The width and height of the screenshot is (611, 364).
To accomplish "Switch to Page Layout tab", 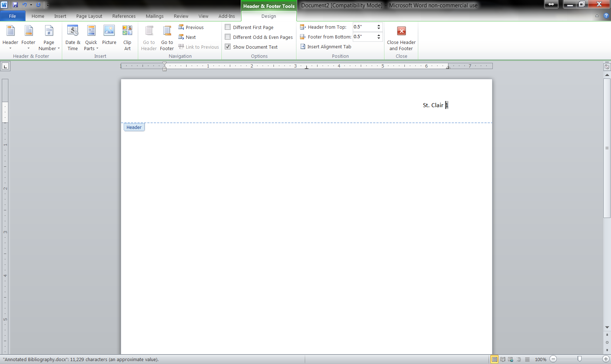I will coord(89,16).
